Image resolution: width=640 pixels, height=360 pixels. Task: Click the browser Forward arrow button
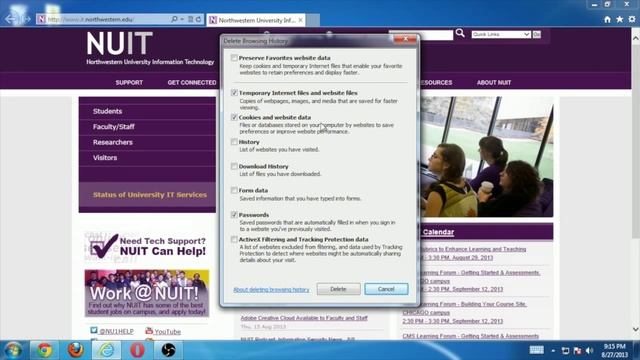(27, 19)
